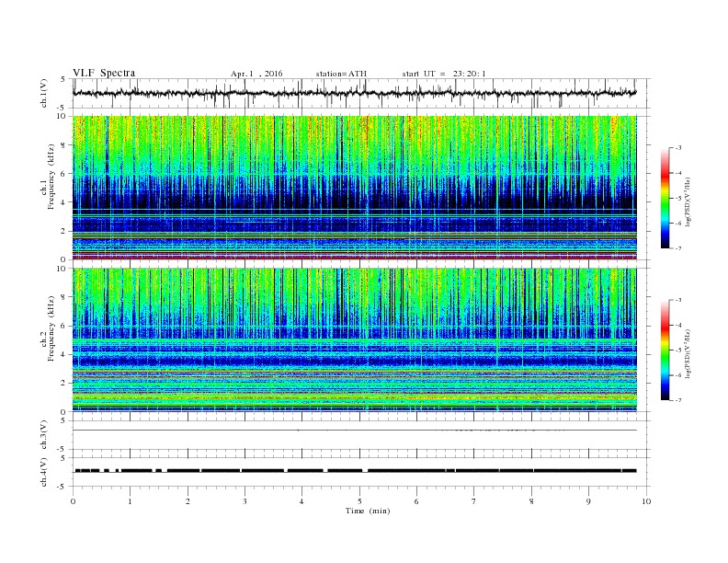Click the lower PSD color scale bar
The image size is (728, 563).
click(x=665, y=350)
